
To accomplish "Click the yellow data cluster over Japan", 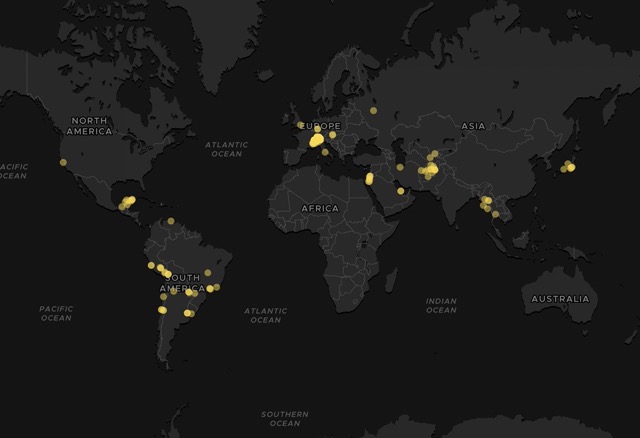I will click(x=567, y=167).
